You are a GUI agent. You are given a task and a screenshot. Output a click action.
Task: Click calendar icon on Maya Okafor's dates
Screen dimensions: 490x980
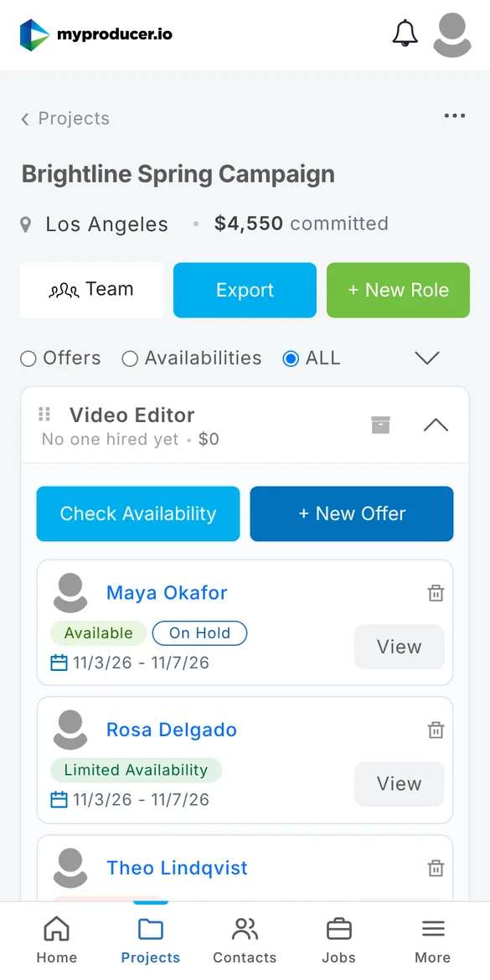59,663
